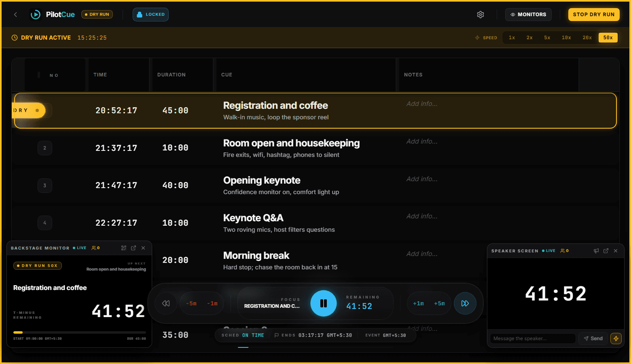Screen dimensions: 631x364
Task: Click the megaphone icon in Speaker Screen
Action: [x=596, y=251]
